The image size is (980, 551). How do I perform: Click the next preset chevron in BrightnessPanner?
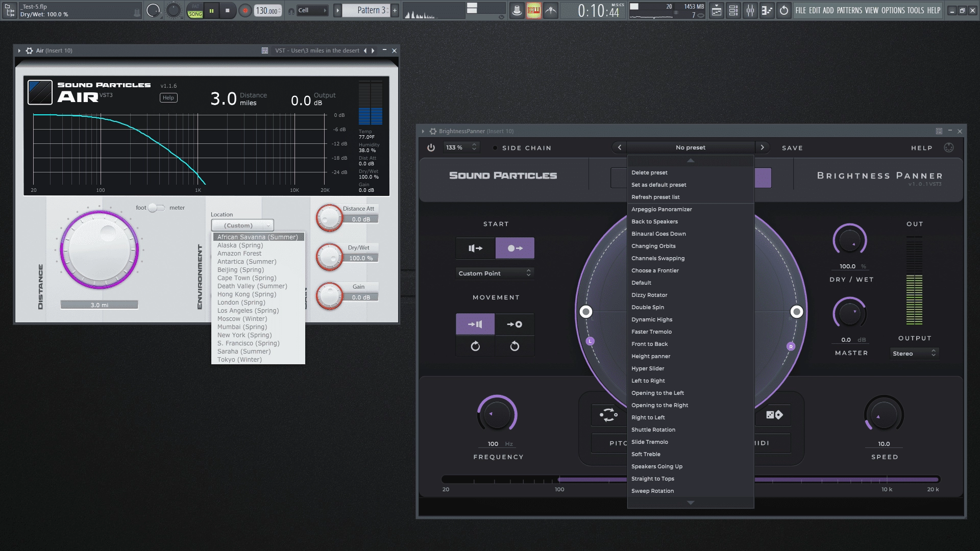[x=763, y=147]
